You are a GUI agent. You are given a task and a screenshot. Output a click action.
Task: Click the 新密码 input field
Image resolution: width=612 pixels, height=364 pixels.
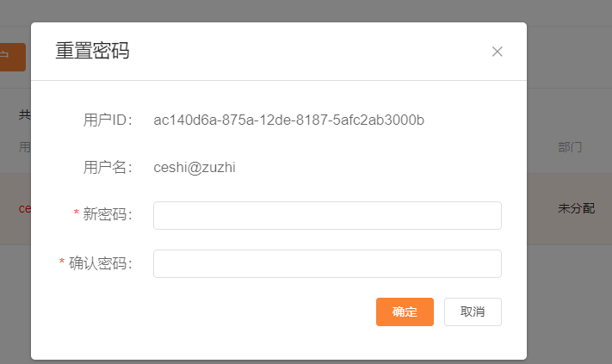coord(327,215)
